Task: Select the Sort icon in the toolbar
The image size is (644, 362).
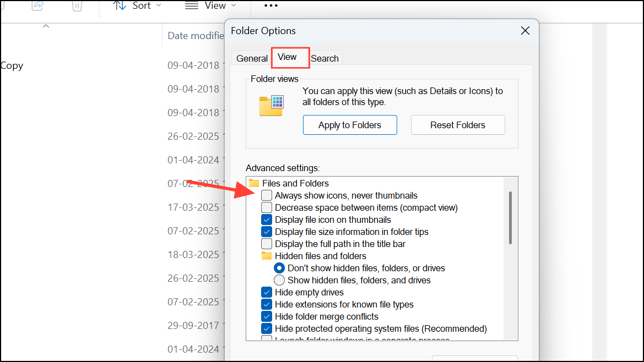Action: [120, 6]
